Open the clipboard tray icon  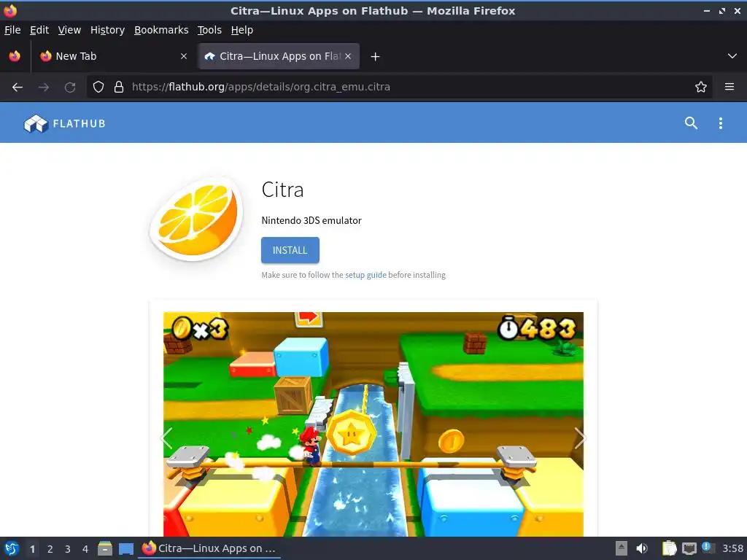click(x=669, y=548)
